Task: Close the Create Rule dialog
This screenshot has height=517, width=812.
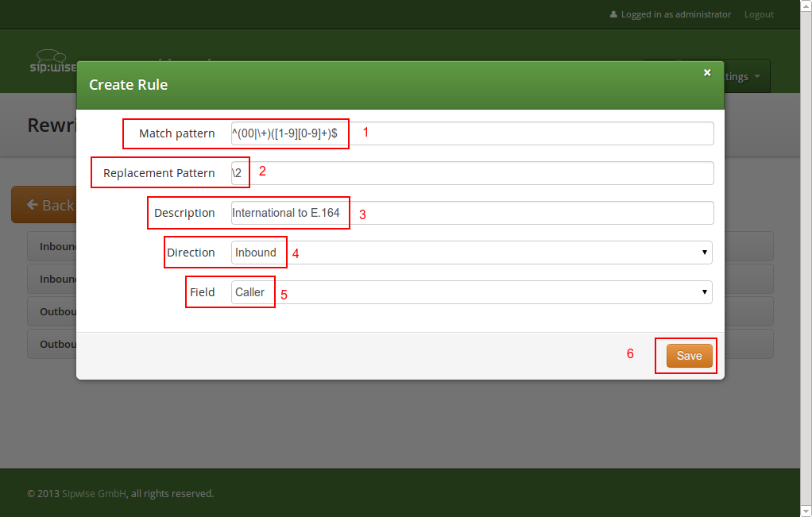Action: 707,73
